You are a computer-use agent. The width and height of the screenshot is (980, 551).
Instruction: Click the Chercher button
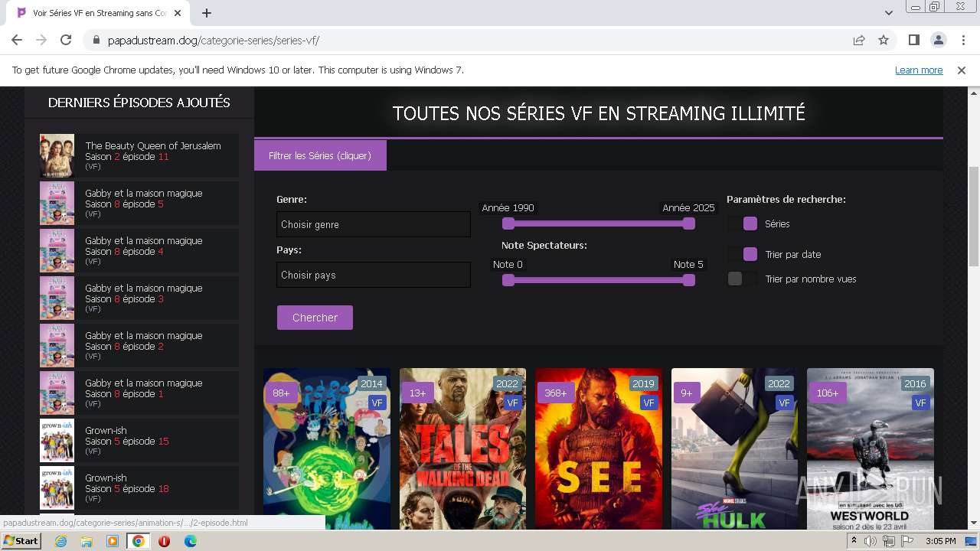point(315,318)
